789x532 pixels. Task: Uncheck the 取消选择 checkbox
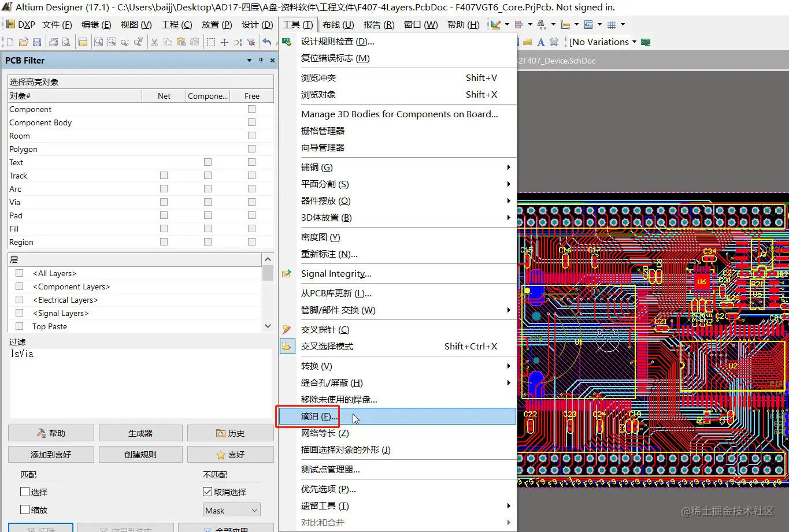point(208,492)
